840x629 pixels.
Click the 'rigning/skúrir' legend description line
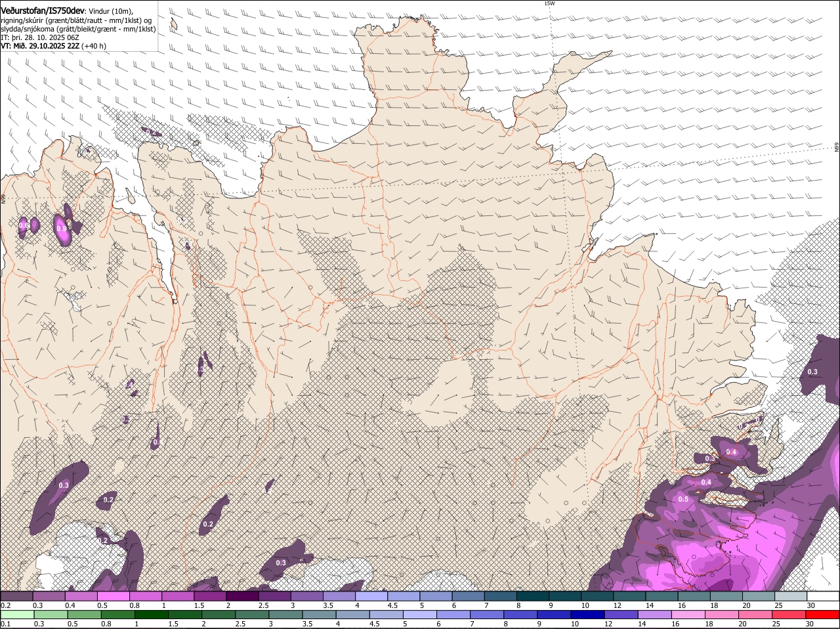pos(77,20)
